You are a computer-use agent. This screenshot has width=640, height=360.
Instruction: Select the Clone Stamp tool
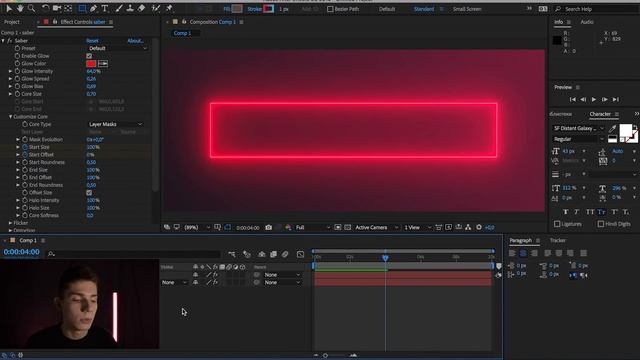[130, 8]
